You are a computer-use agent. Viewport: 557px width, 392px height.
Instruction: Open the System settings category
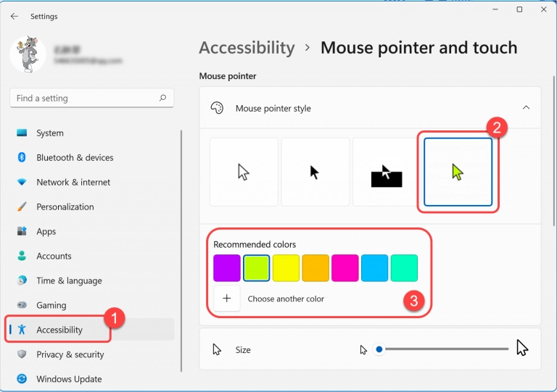(91, 133)
